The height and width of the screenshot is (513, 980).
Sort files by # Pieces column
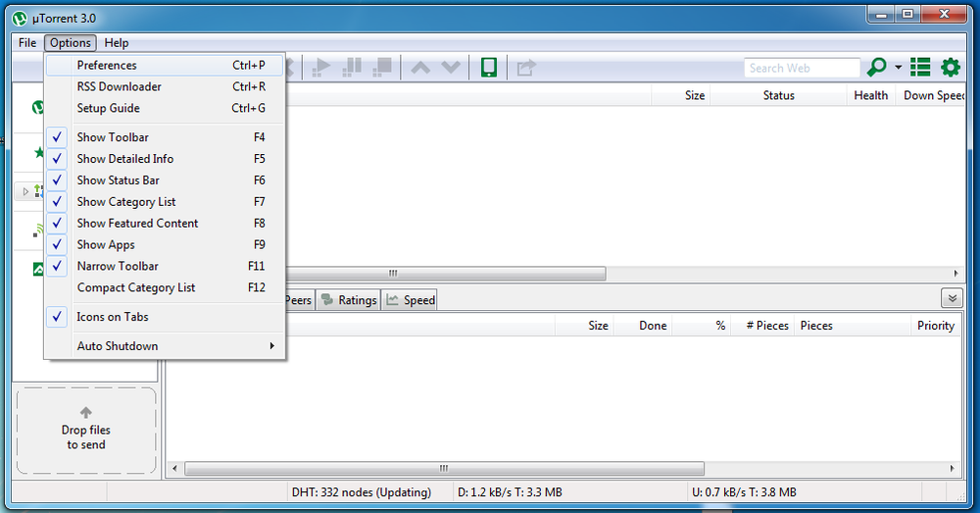[x=763, y=326]
